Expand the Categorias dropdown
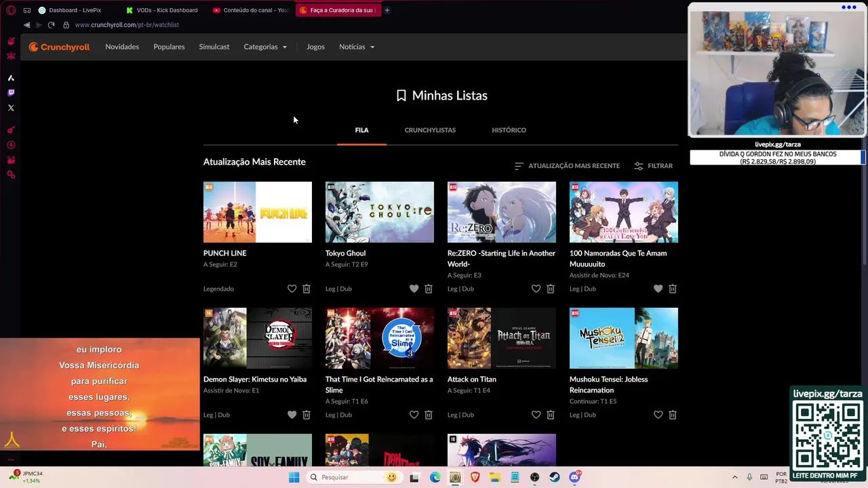This screenshot has height=488, width=868. [265, 47]
